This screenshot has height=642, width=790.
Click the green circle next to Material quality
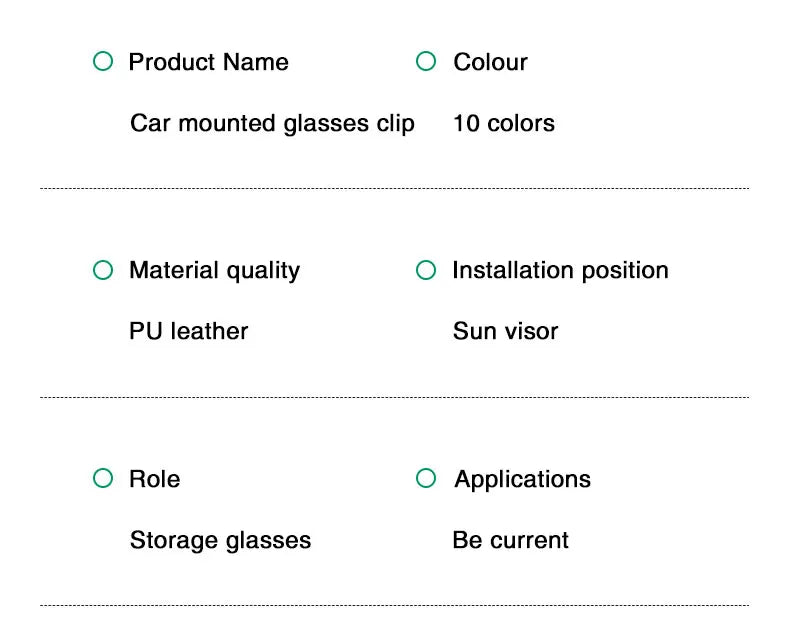click(103, 270)
